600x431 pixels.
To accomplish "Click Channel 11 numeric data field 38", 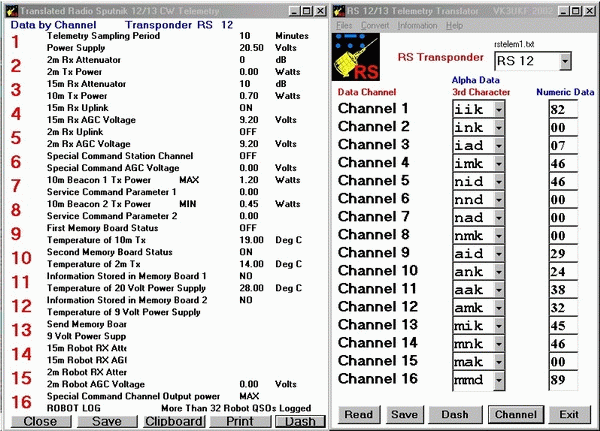I will click(563, 289).
